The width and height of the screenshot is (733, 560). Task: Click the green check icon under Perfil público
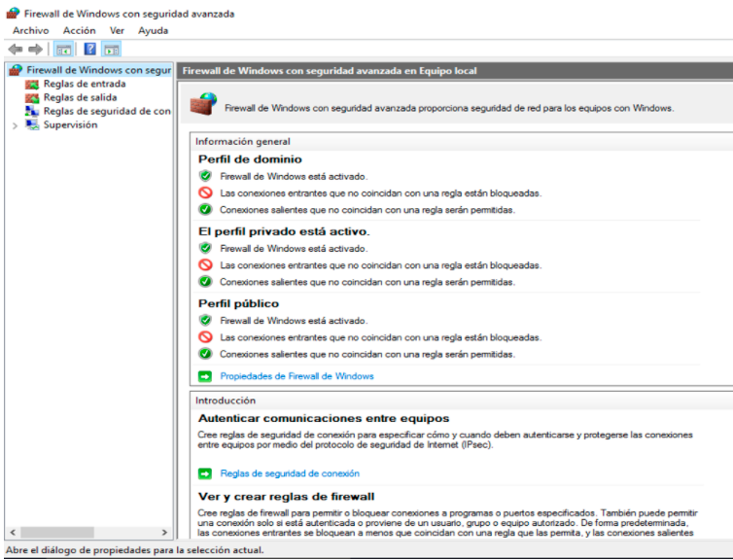click(205, 354)
